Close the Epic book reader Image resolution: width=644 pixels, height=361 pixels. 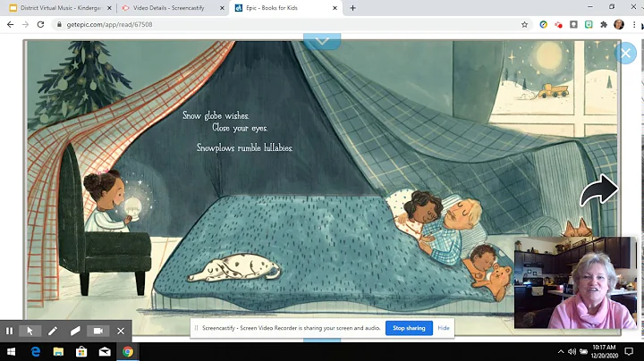(x=625, y=54)
